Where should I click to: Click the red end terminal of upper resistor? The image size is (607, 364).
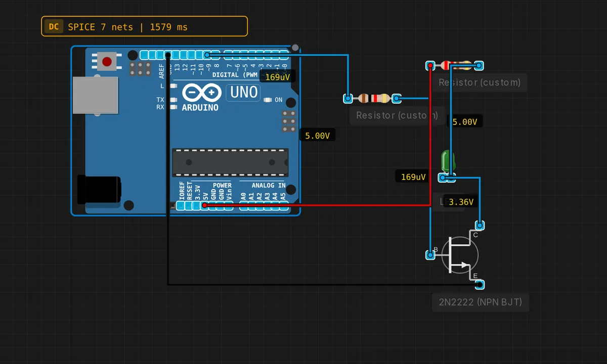(430, 65)
